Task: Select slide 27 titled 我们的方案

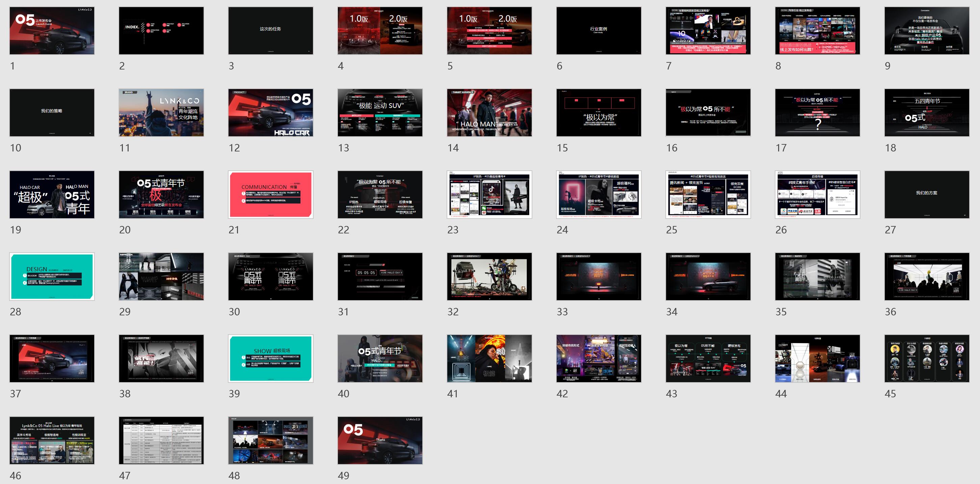Action: pyautogui.click(x=927, y=195)
